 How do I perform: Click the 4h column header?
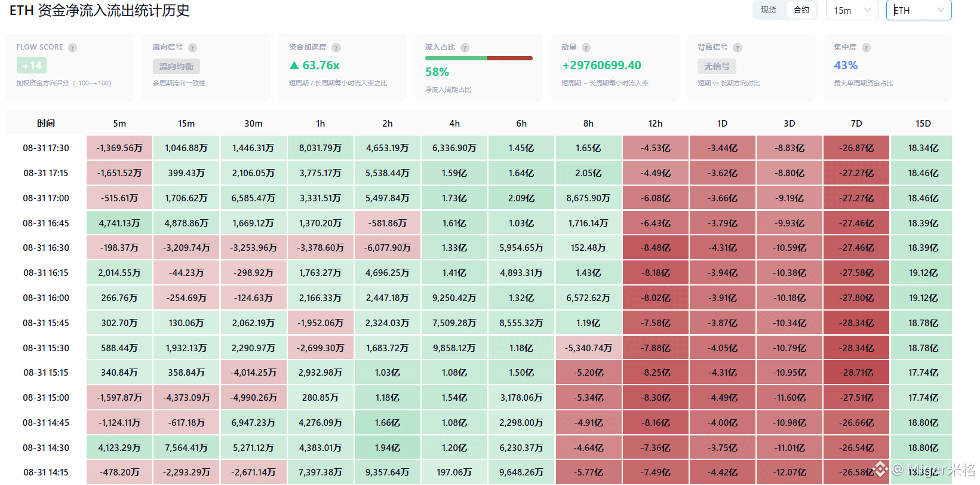pyautogui.click(x=454, y=123)
